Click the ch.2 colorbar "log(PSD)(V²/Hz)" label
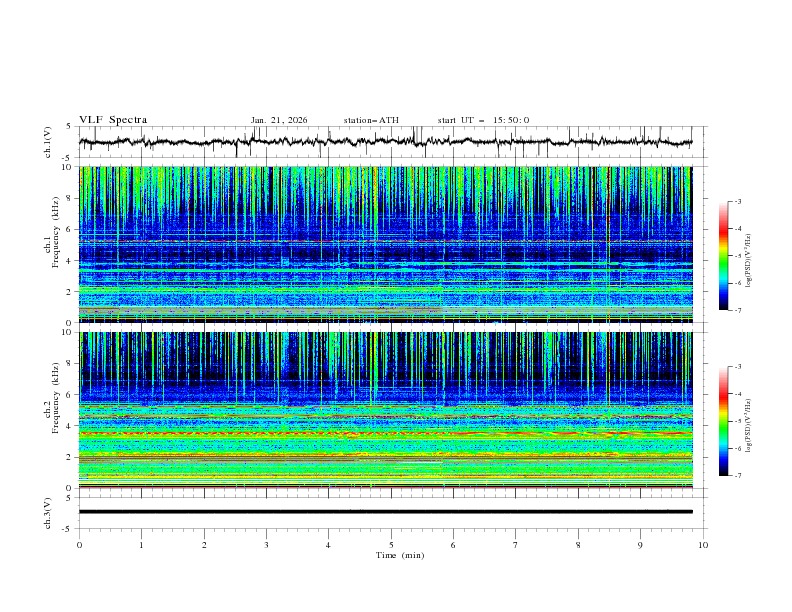The width and height of the screenshot is (792, 612). pos(749,426)
